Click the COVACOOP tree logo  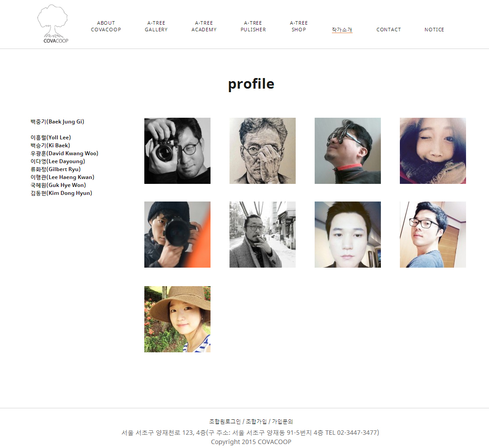pyautogui.click(x=53, y=24)
